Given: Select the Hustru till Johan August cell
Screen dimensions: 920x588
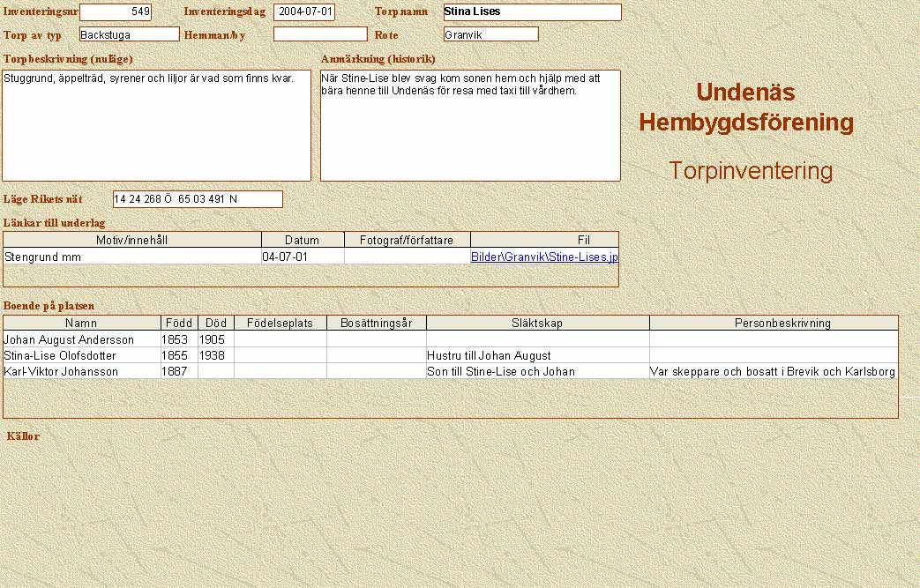Looking at the screenshot, I should pyautogui.click(x=537, y=355).
